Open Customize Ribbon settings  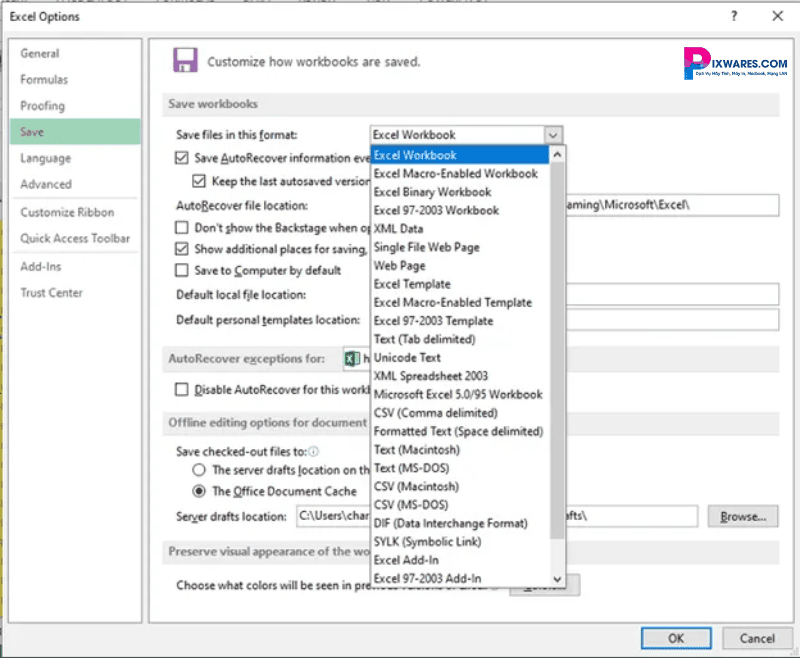(67, 212)
